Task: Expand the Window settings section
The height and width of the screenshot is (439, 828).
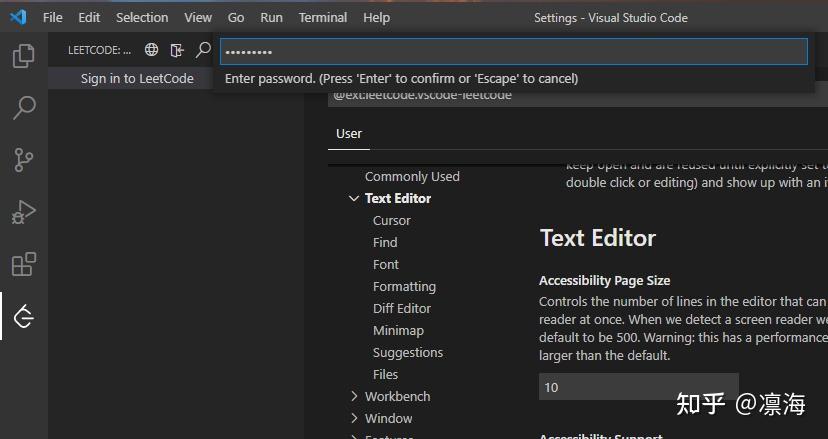Action: [x=353, y=418]
